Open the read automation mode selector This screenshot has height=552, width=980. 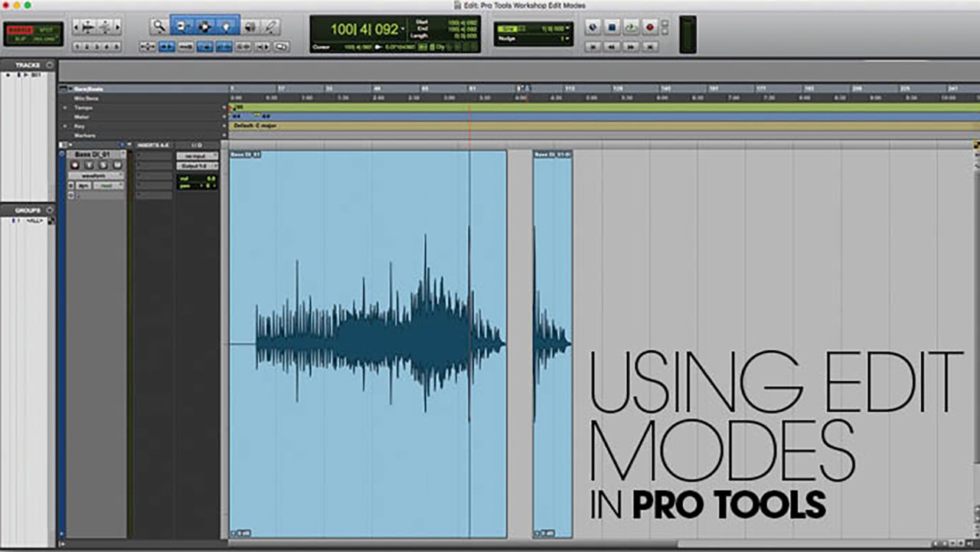[x=108, y=185]
